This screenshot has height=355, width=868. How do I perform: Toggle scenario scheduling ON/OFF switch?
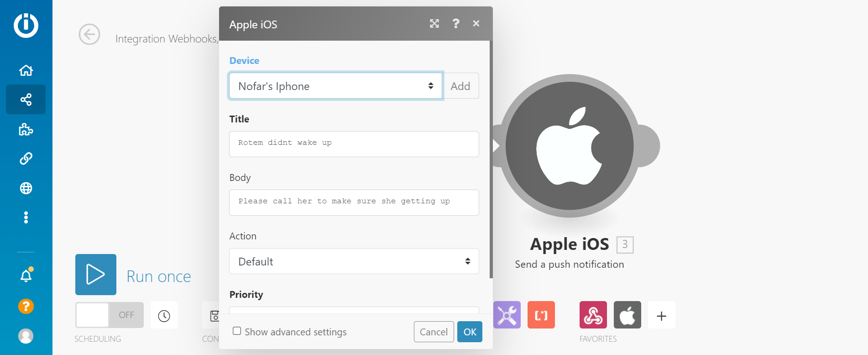pyautogui.click(x=110, y=315)
